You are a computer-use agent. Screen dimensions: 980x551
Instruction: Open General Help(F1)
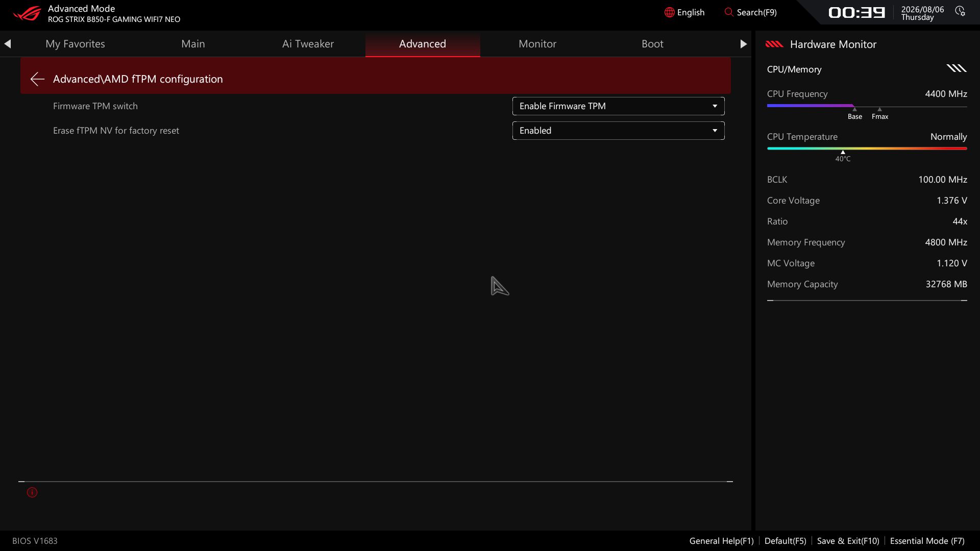(x=721, y=541)
